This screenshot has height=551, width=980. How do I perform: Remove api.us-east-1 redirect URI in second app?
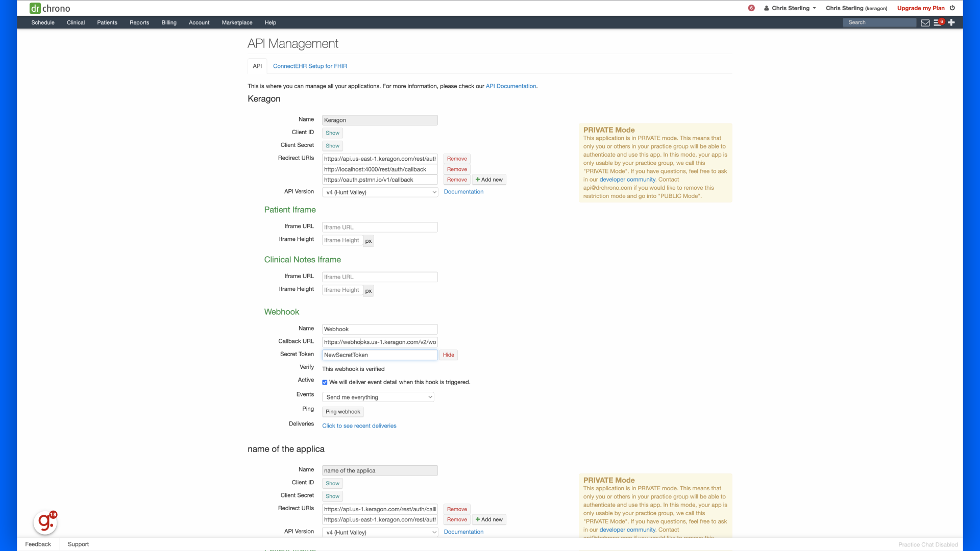(457, 519)
